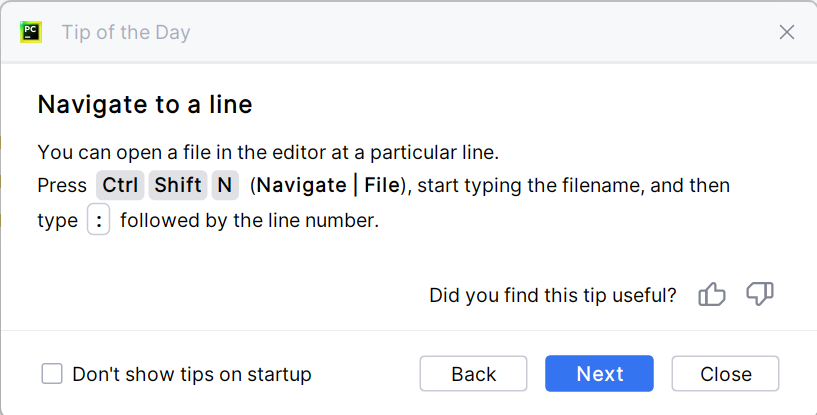Click the bold "Navigate | File" text
The image size is (817, 415).
point(329,185)
